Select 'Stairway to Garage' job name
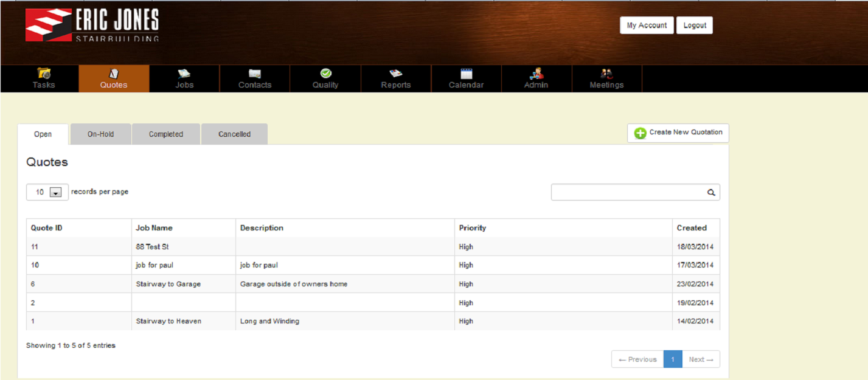Image resolution: width=868 pixels, height=380 pixels. [x=168, y=284]
